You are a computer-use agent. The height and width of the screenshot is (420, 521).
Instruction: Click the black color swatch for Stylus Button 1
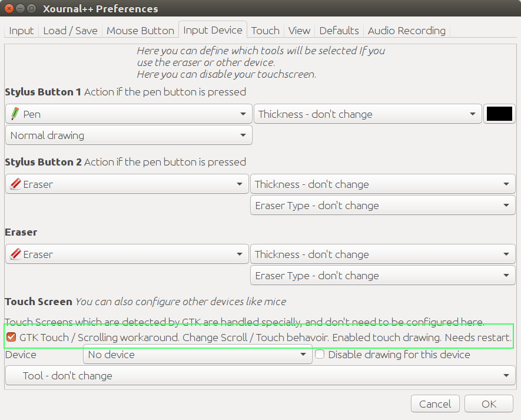tap(499, 114)
